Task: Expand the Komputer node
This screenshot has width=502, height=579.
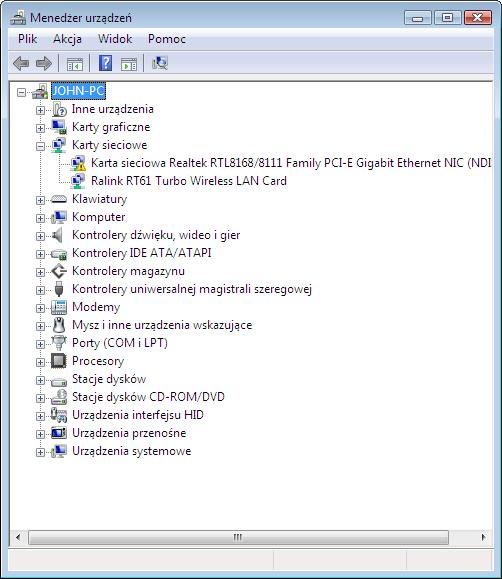Action: (x=40, y=218)
